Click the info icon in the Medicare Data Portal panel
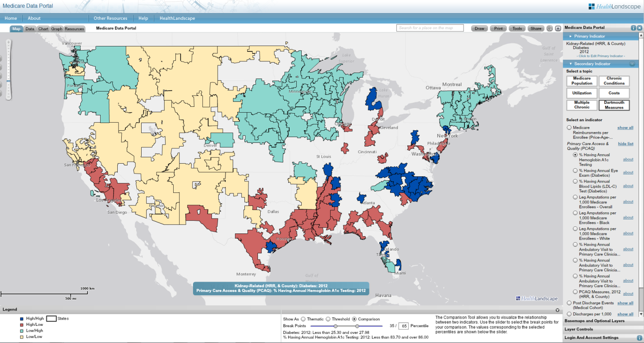Image resolution: width=644 pixels, height=343 pixels. [x=634, y=27]
